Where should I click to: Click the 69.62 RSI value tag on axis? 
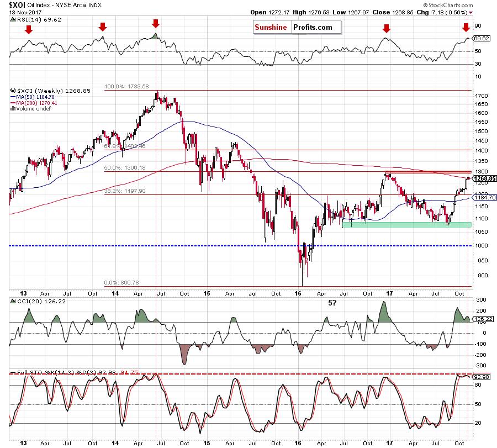click(x=482, y=38)
